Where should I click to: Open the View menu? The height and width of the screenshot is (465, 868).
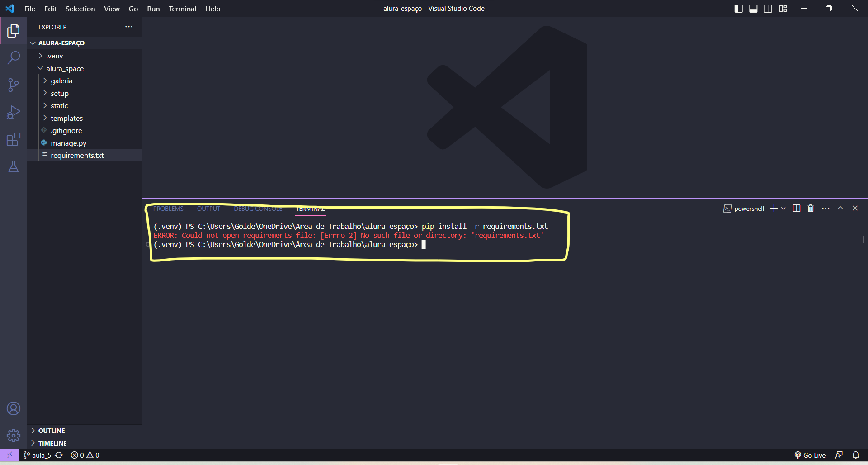[x=112, y=9]
